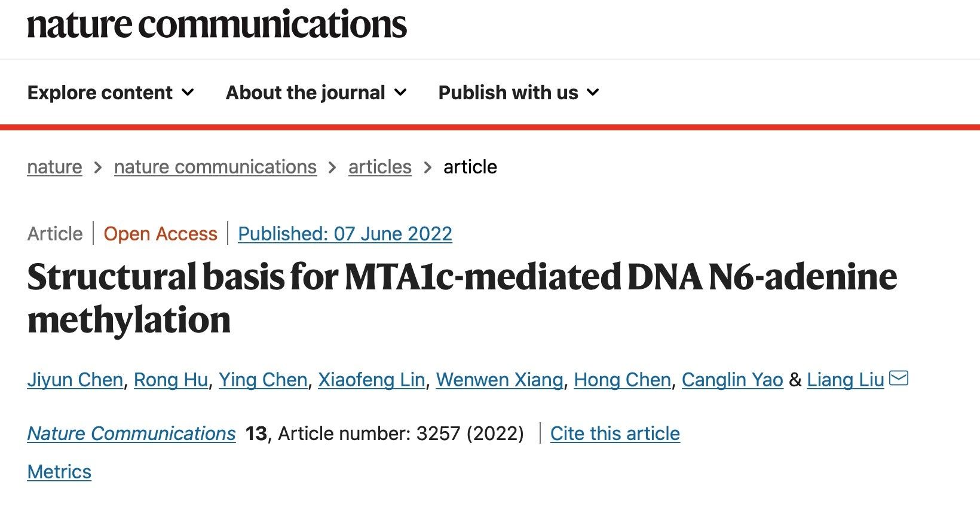
Task: Open the nature communications breadcrumb link
Action: (215, 167)
